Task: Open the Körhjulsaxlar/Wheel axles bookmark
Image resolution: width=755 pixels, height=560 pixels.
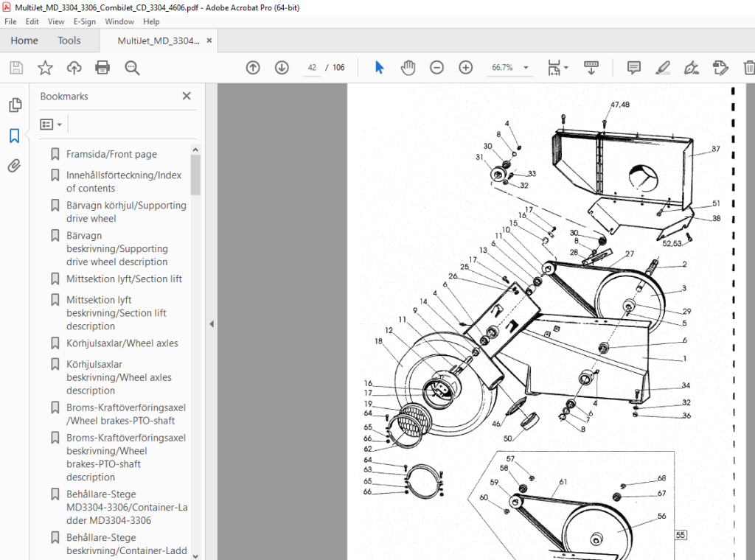Action: point(122,343)
